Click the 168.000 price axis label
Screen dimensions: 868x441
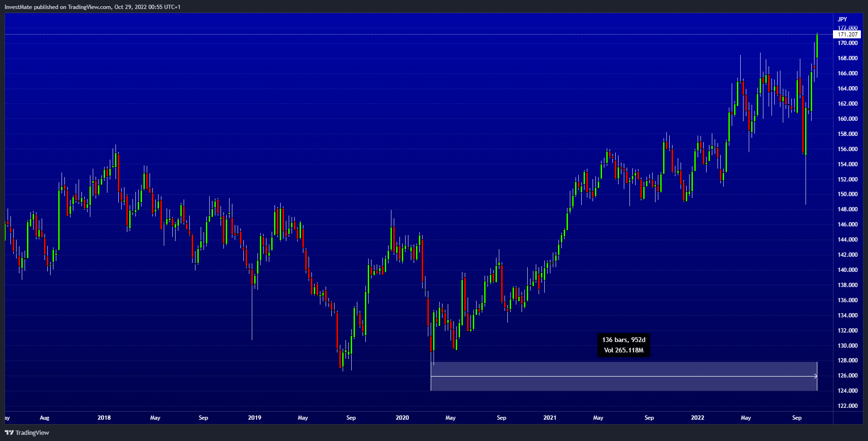(848, 58)
